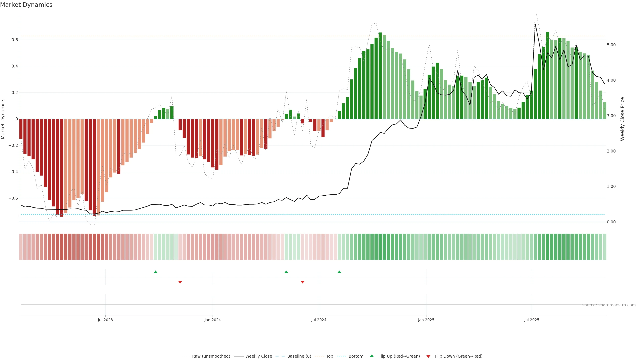Screen dimensions: 644x362
Task: Click the earliest green Flip Up triangle marker
Action: [155, 272]
